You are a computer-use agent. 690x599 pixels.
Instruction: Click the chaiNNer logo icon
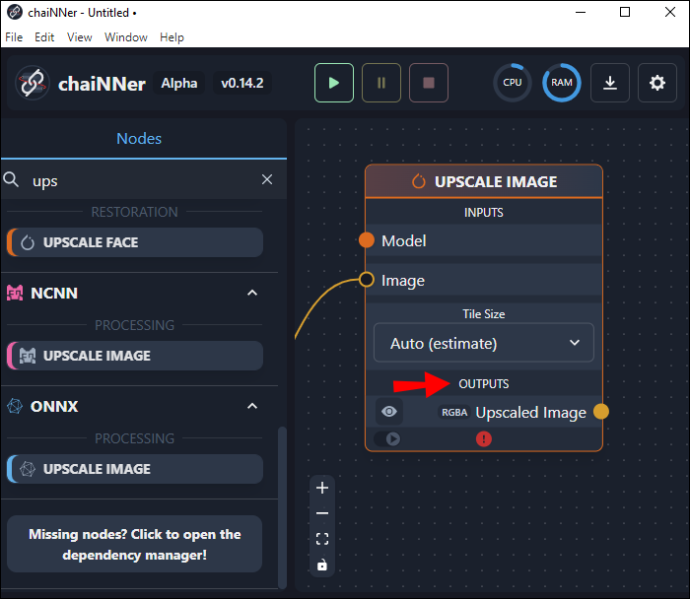[x=32, y=83]
